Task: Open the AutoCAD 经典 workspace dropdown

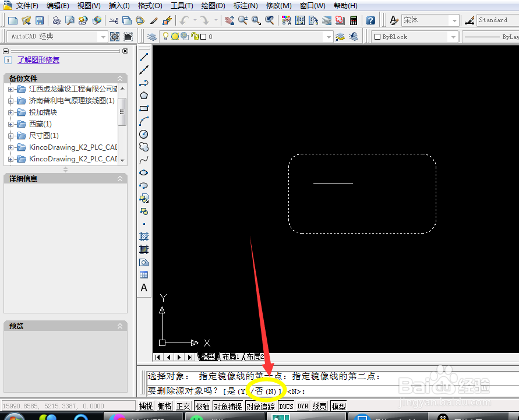Action: pyautogui.click(x=103, y=37)
